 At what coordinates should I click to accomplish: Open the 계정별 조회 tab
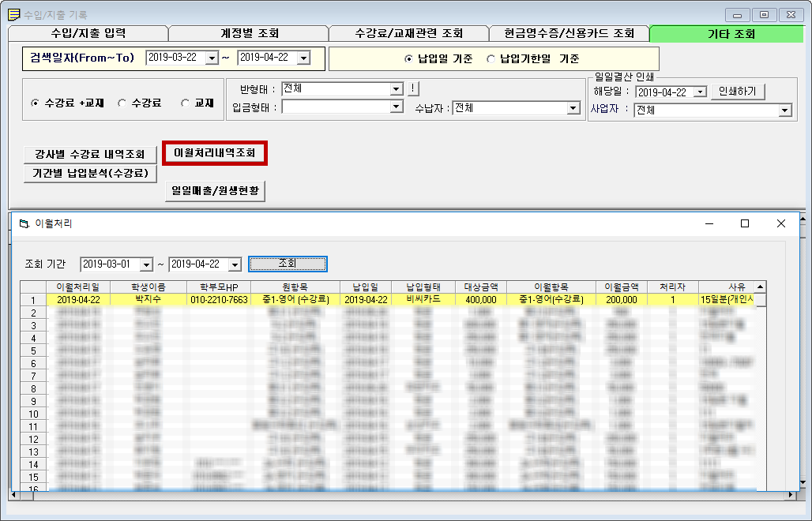click(249, 34)
